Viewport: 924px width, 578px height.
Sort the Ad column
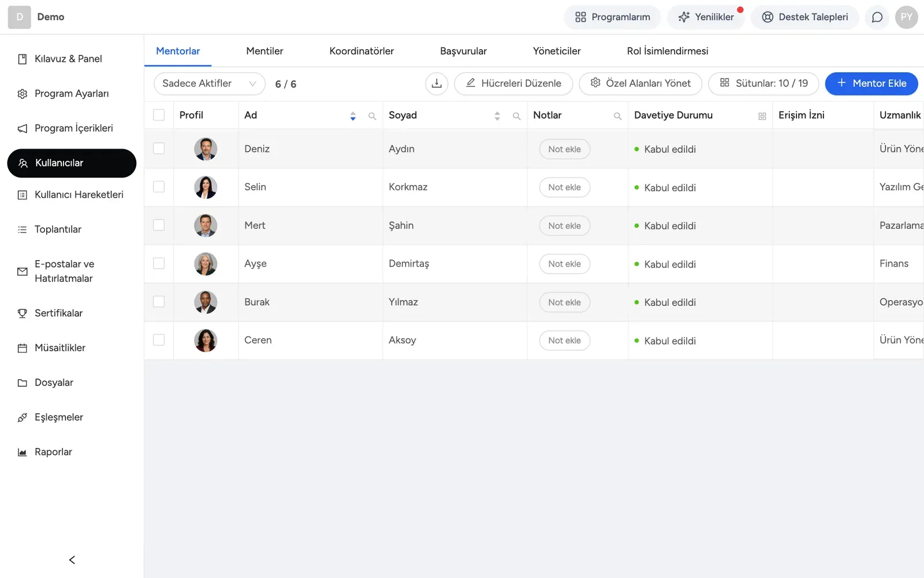(x=353, y=116)
